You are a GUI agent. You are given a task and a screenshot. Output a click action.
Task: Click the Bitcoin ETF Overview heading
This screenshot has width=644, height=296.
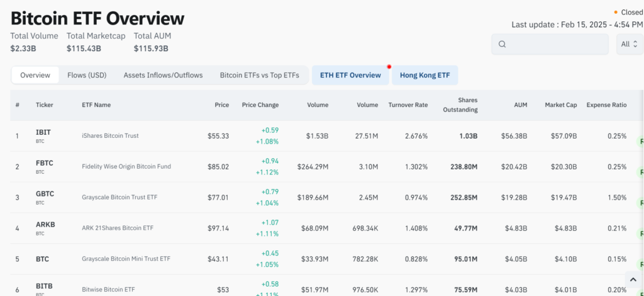pyautogui.click(x=97, y=18)
